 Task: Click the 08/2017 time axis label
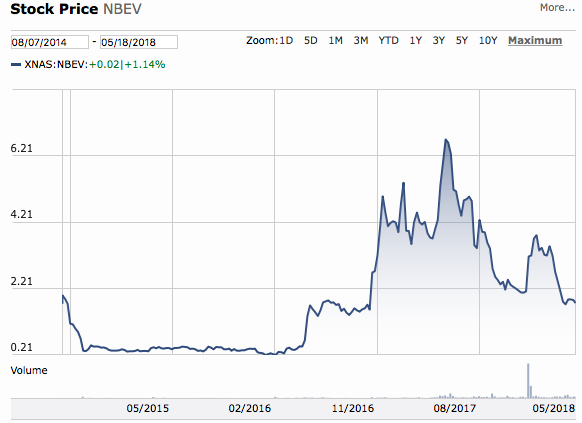pos(454,409)
